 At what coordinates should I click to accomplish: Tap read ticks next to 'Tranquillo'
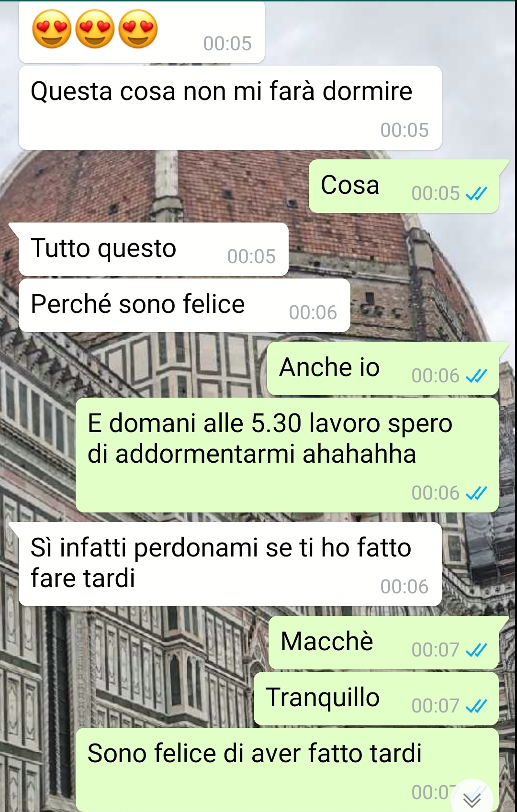[476, 706]
